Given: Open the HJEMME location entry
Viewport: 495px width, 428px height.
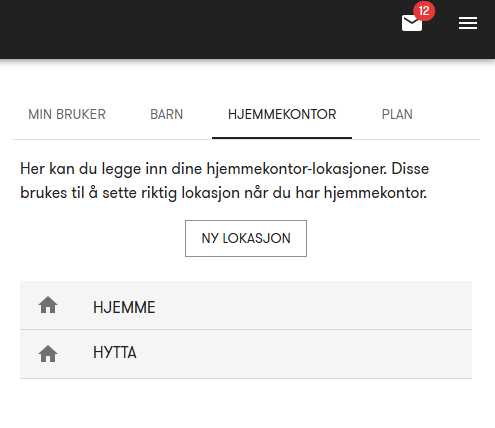Looking at the screenshot, I should point(246,305).
